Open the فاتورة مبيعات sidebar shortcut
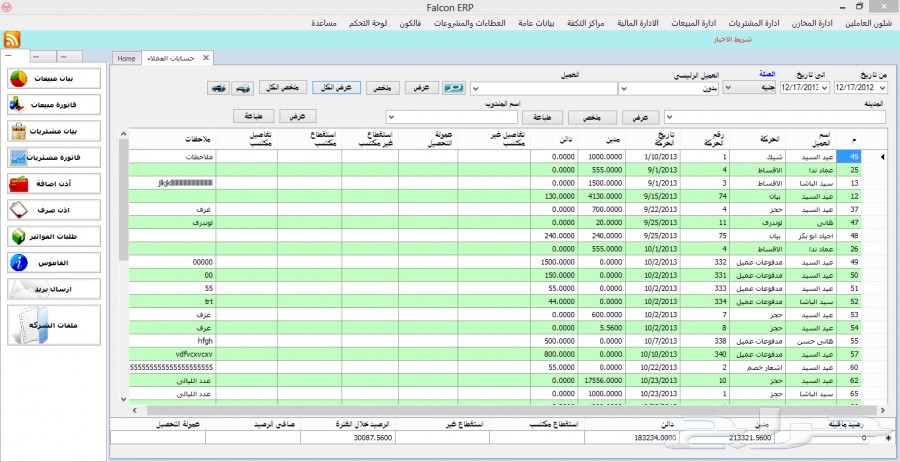The height and width of the screenshot is (462, 900). click(54, 104)
